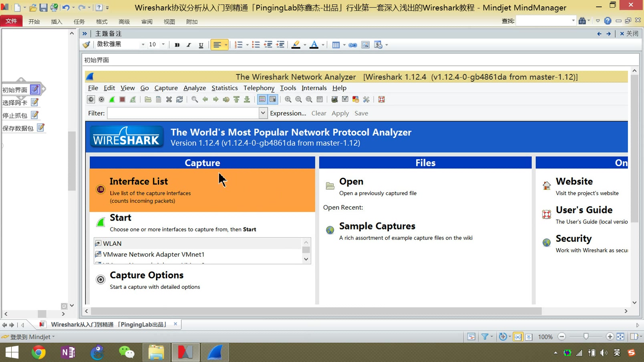Viewport: 644px width, 362px height.
Task: Open notes icon on 初始界面 topic
Action: click(35, 89)
